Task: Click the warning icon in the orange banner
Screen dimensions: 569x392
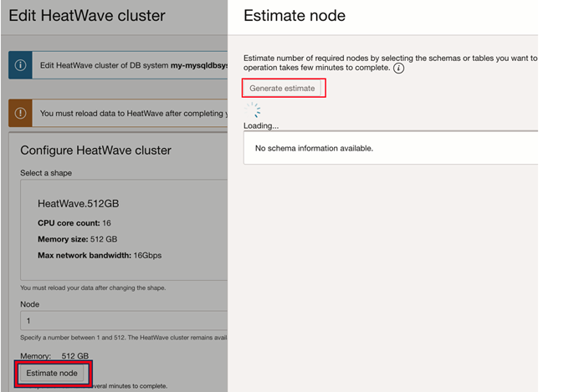Action: [21, 113]
